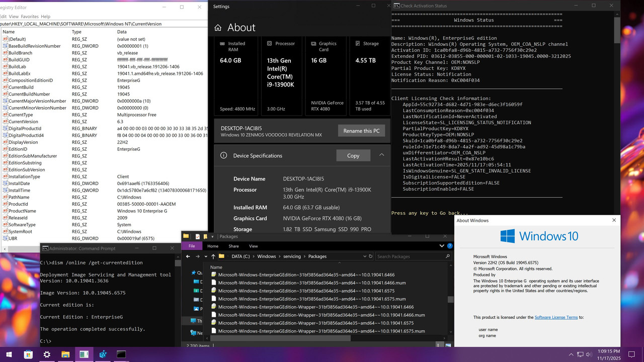Screen dimensions: 644x362
Task: Click the Check Activation Status scrollbar
Action: 617,29
